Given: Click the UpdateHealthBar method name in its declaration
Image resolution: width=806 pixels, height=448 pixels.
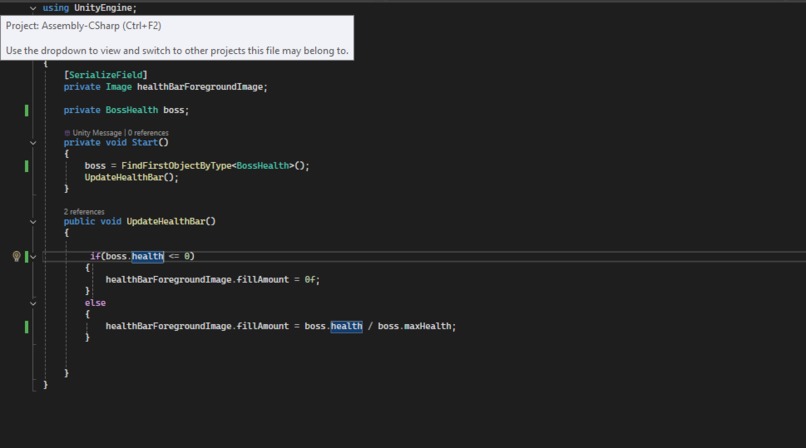Looking at the screenshot, I should (x=166, y=221).
